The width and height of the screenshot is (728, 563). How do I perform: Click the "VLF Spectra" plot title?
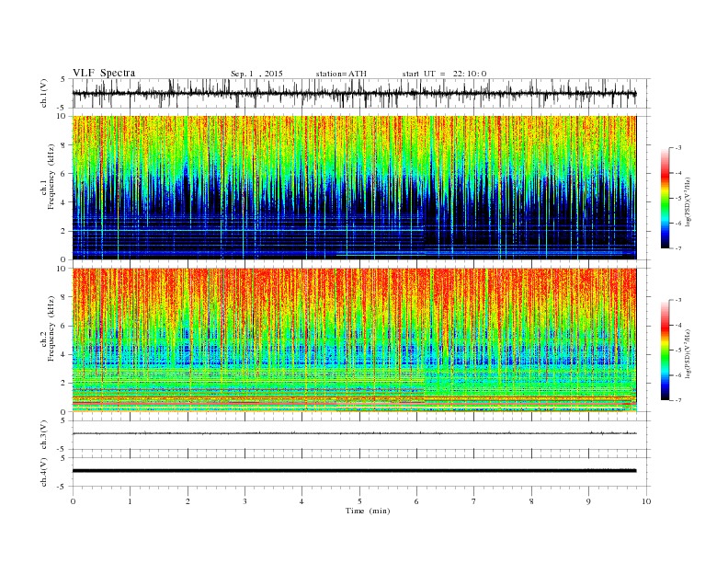coord(104,73)
